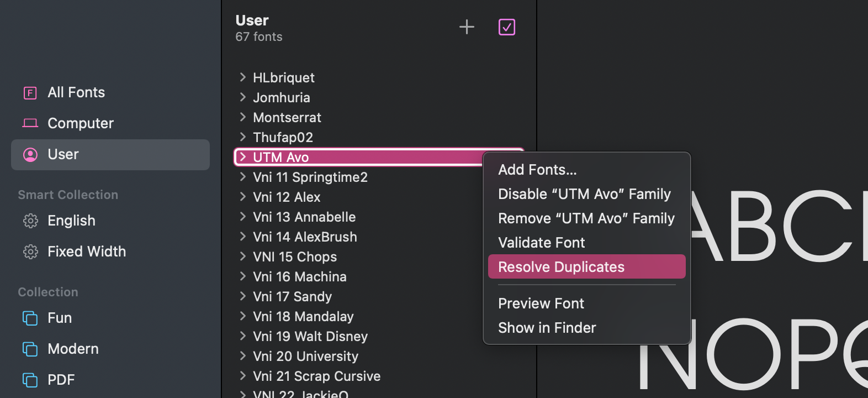Choose Resolve Duplicates from context menu
Viewport: 868px width, 398px height.
(561, 267)
